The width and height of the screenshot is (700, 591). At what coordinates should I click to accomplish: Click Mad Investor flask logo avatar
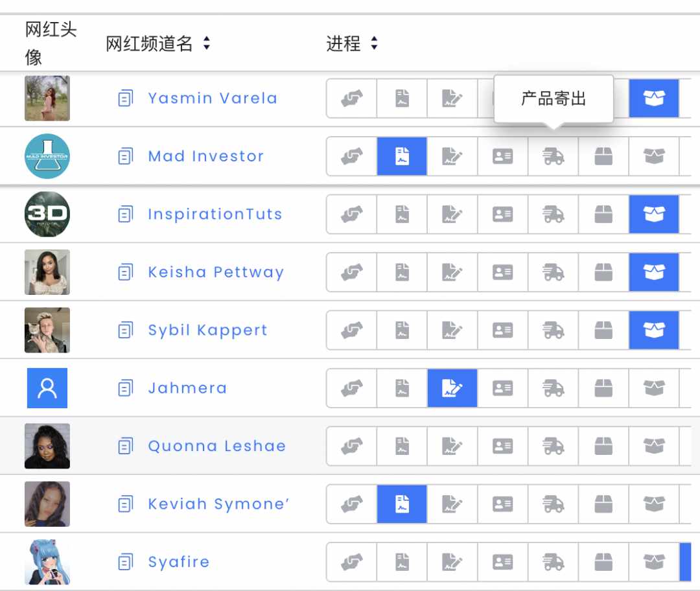click(x=47, y=156)
